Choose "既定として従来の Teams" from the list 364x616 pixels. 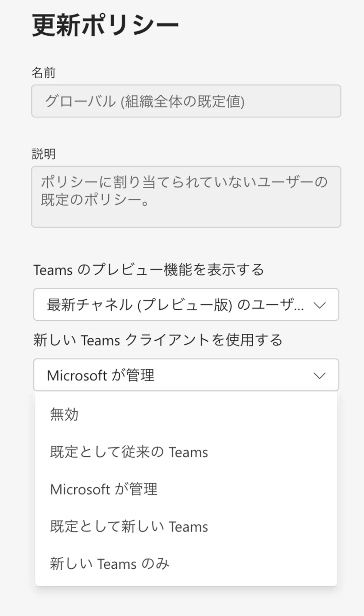pos(129,452)
